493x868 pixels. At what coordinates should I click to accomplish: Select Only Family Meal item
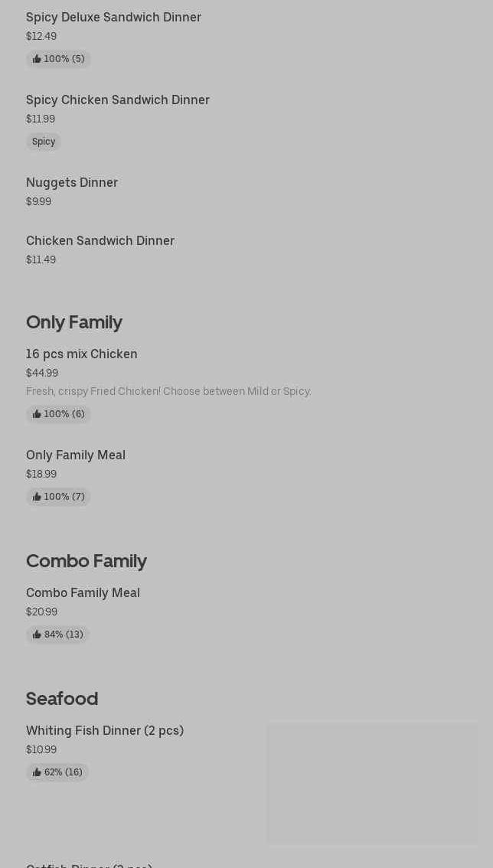(76, 455)
